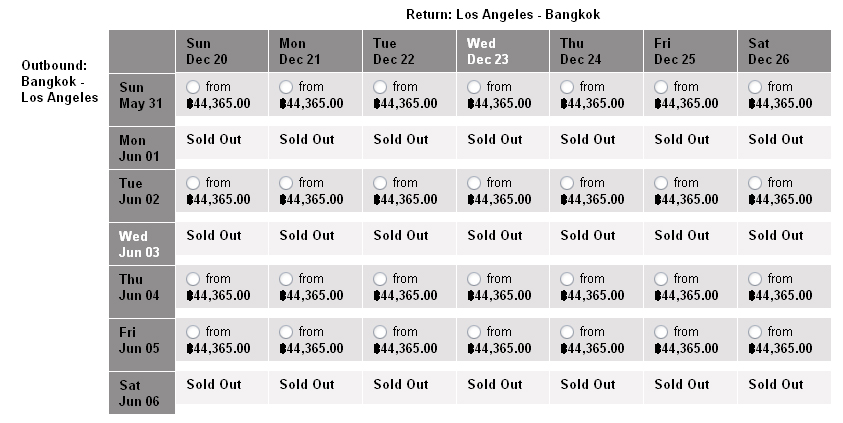Select Jun 05 outbound with Dec 21 return
Image resolution: width=843 pixels, height=423 pixels.
click(286, 332)
